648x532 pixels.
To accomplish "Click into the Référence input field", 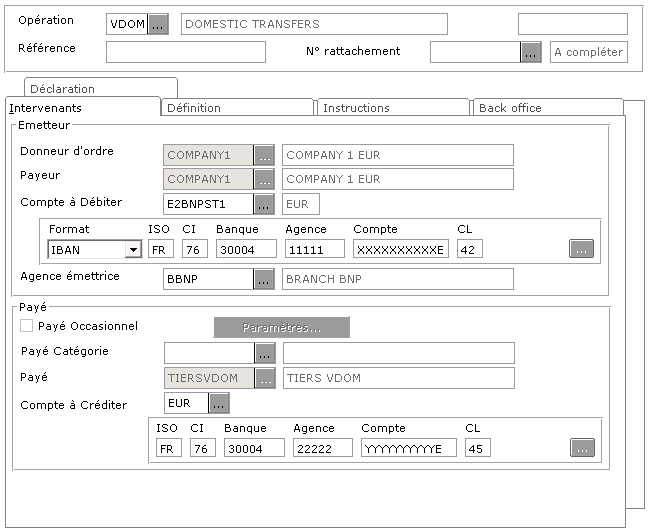I will point(186,52).
